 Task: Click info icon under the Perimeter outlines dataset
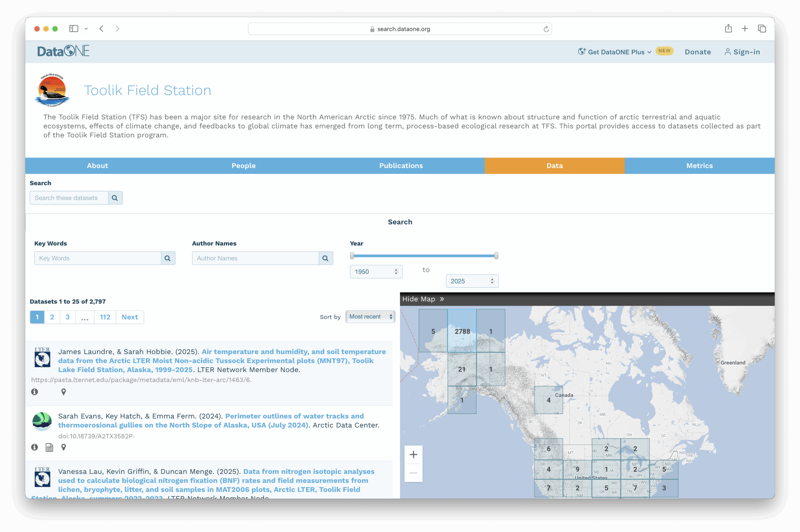[x=34, y=447]
